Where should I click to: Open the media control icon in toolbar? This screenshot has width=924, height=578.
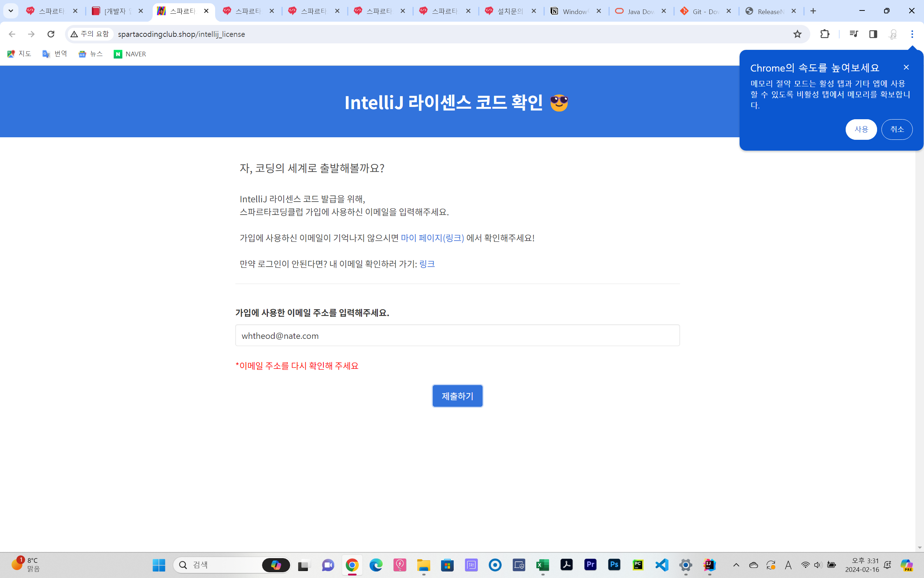click(x=854, y=34)
